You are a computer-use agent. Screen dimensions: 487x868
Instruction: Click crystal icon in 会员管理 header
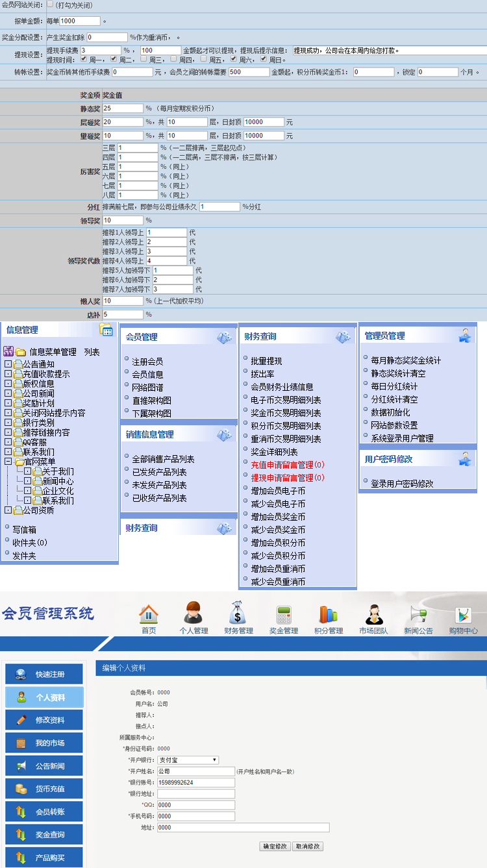[x=225, y=336]
